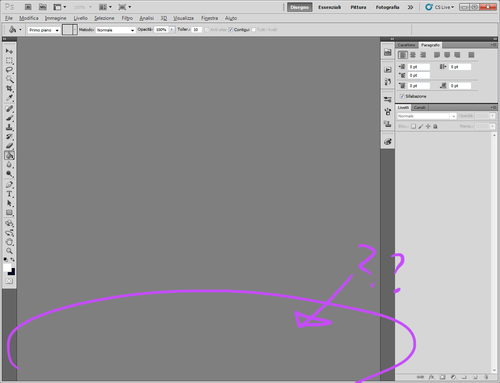The width and height of the screenshot is (500, 383).
Task: Select the Type tool
Action: pyautogui.click(x=9, y=194)
